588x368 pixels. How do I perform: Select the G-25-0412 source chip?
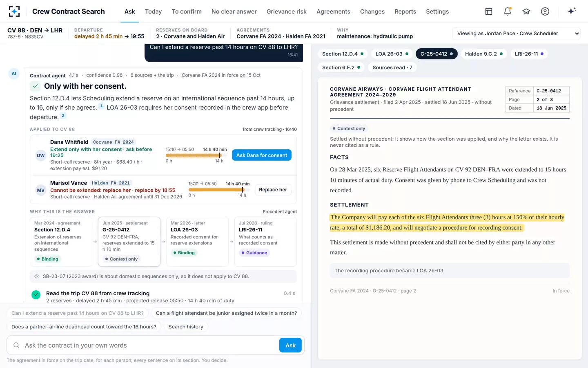[437, 54]
